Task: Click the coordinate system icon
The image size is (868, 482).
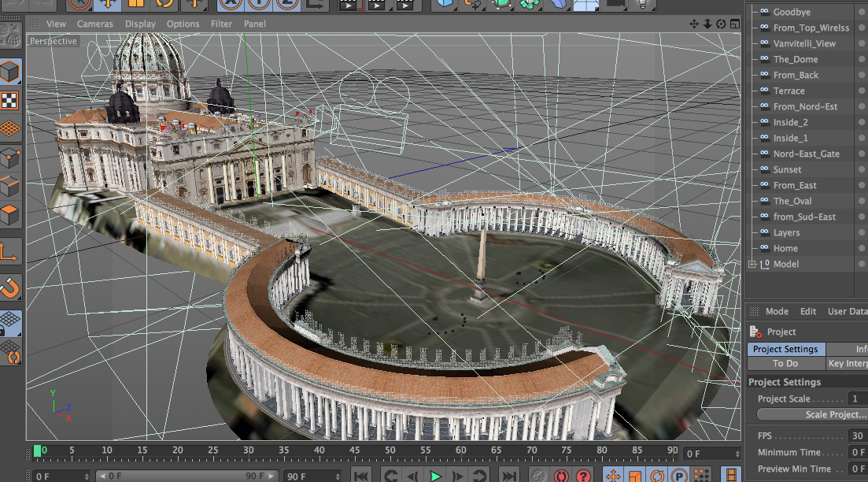Action: point(316,5)
